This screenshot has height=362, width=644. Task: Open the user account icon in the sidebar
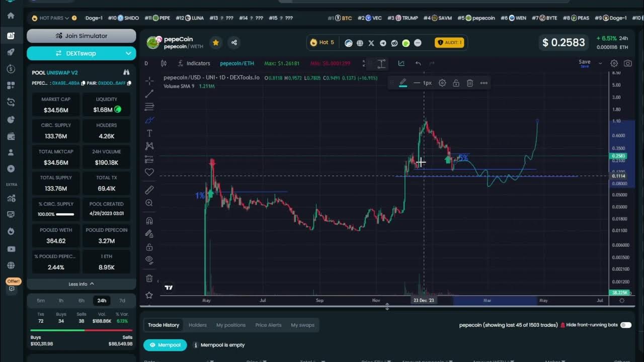coord(11,152)
